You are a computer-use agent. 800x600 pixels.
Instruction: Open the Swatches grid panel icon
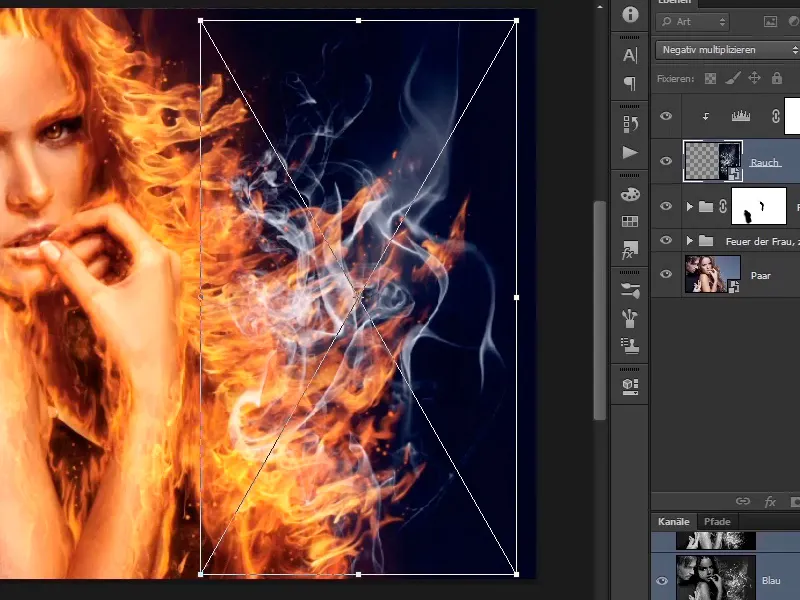pyautogui.click(x=630, y=221)
